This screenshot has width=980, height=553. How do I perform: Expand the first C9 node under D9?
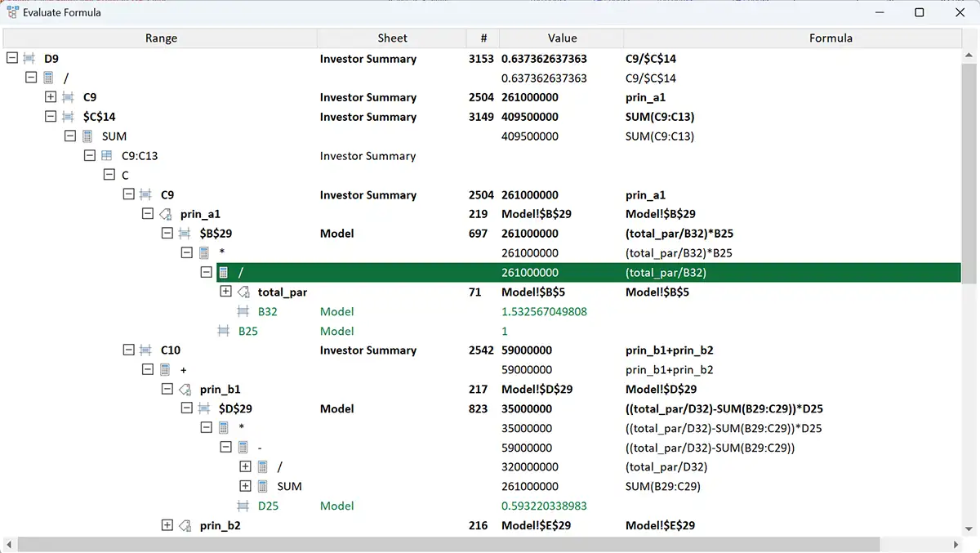(x=51, y=97)
